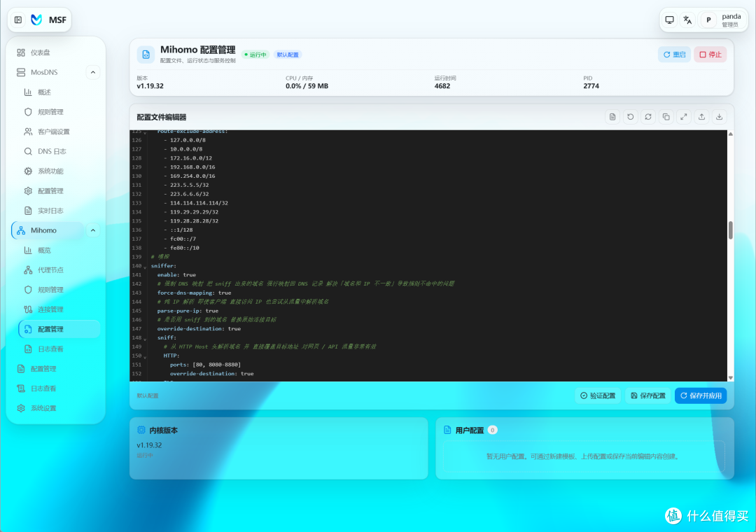Toggle the sidebar collapse icon beside MSF logo
This screenshot has width=756, height=532.
pyautogui.click(x=18, y=20)
